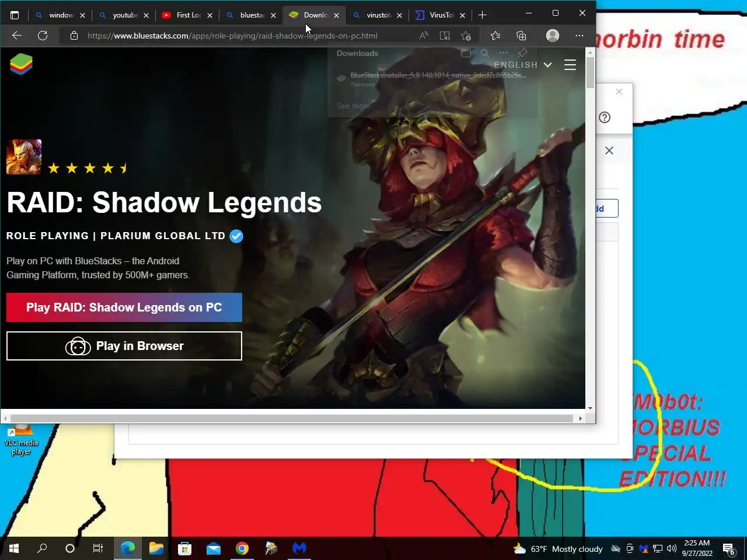Click the BlueStacks logo icon
The width and height of the screenshot is (747, 560).
pos(21,64)
